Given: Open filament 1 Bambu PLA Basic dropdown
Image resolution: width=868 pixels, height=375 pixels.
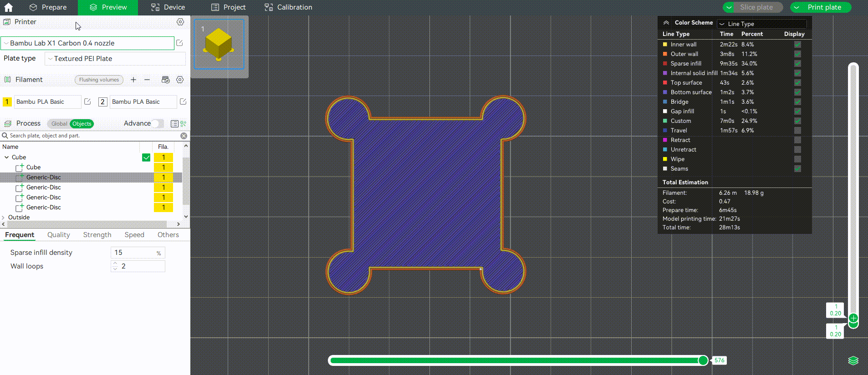Looking at the screenshot, I should (47, 101).
